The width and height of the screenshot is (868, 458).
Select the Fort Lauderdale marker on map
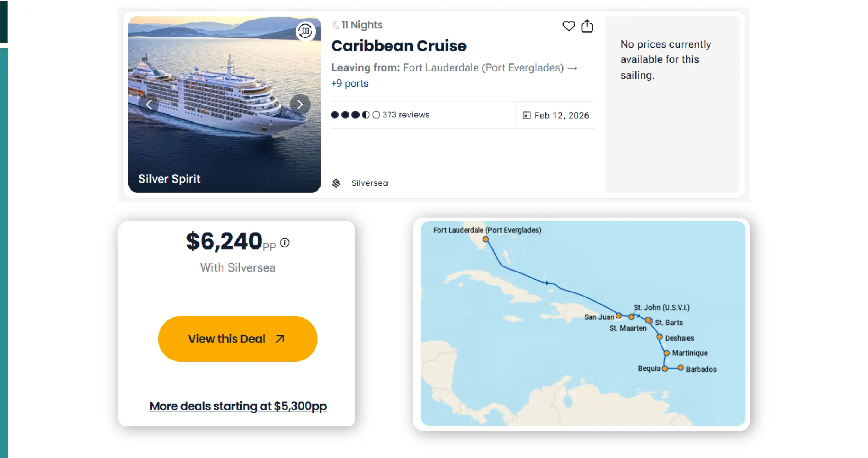(x=486, y=239)
